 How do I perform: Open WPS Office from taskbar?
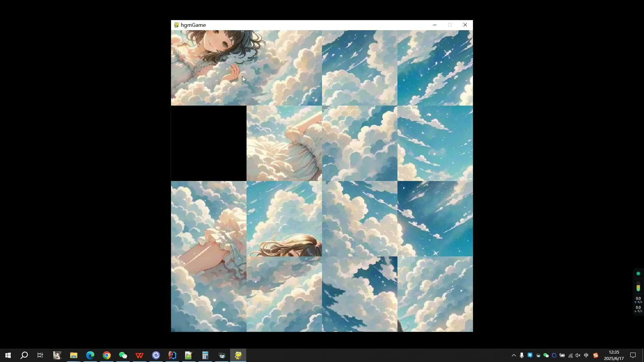point(139,355)
